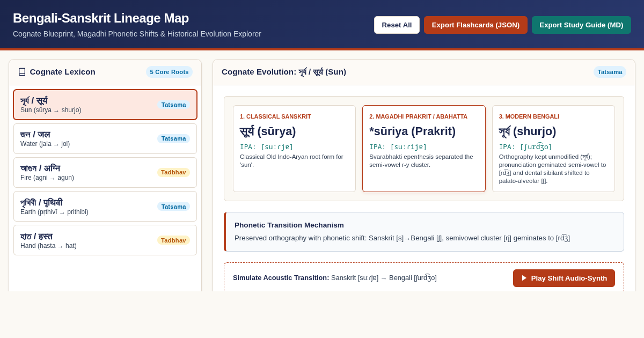
Task: Play the shift audio-synth simulation
Action: coord(564,278)
